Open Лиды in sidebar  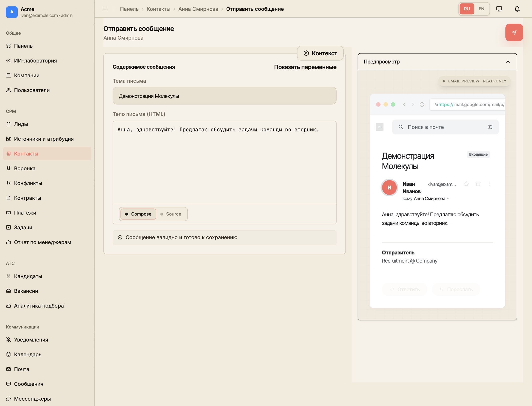pos(47,124)
